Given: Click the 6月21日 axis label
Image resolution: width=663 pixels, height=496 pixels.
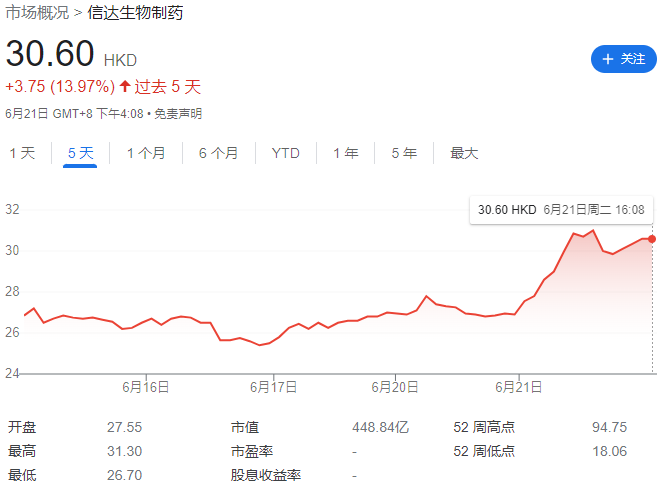Looking at the screenshot, I should point(518,387).
